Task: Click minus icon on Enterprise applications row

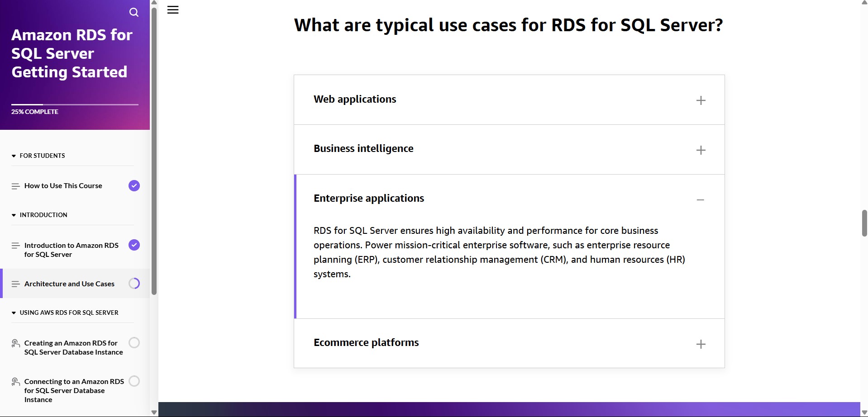Action: [701, 200]
